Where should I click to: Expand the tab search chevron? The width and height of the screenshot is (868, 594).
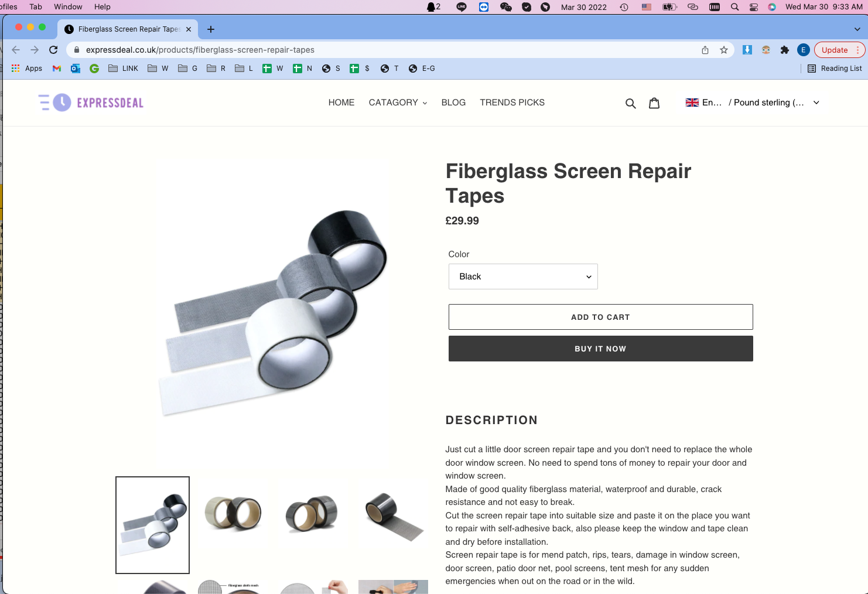[857, 29]
